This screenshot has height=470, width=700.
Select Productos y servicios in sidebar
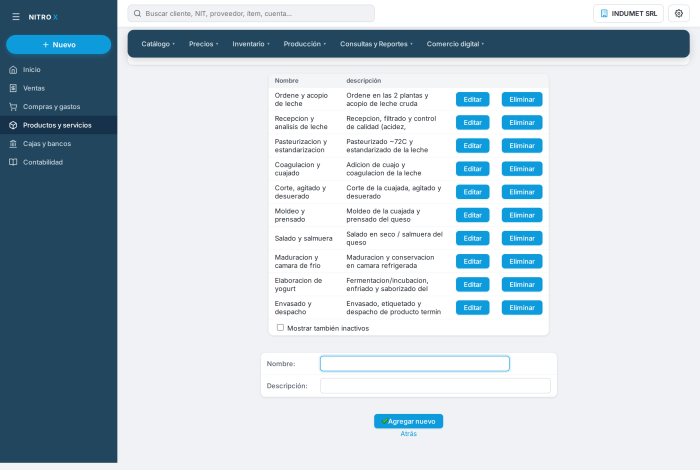(x=58, y=125)
